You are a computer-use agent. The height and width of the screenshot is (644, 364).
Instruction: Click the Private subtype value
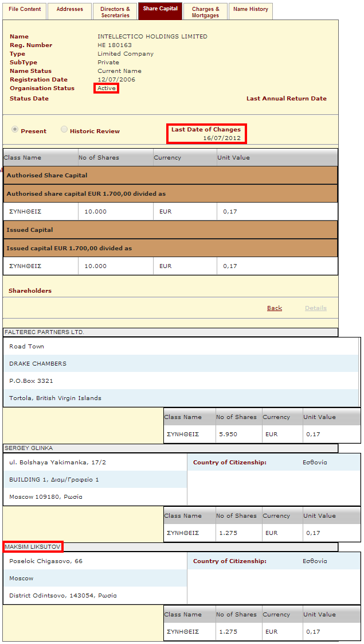[108, 63]
